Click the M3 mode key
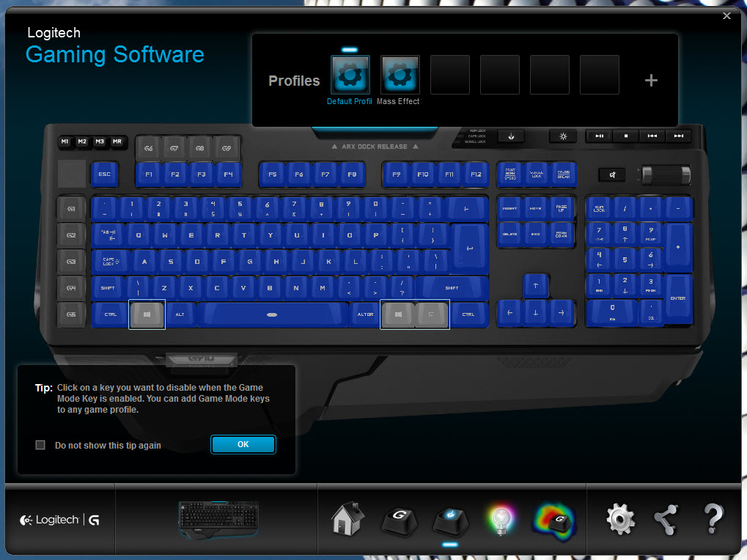 tap(100, 141)
